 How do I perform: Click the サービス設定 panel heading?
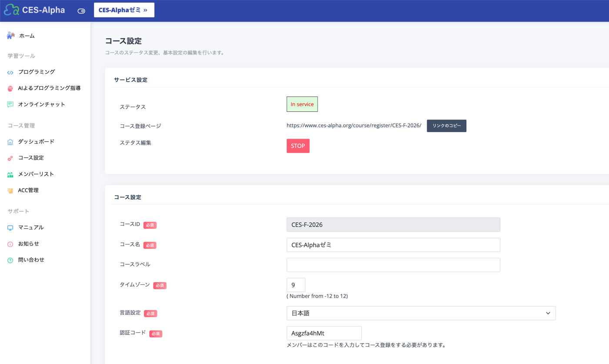click(x=130, y=80)
